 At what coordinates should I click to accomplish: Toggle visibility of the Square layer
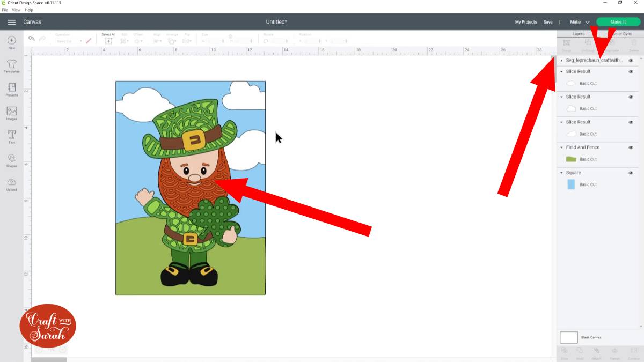(x=631, y=173)
